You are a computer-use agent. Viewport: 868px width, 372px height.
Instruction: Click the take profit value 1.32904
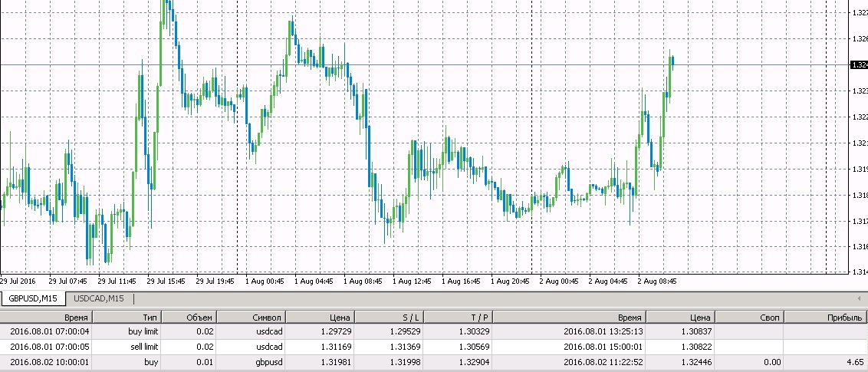(x=474, y=363)
